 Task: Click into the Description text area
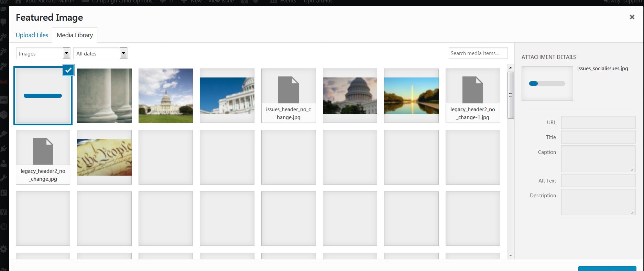coord(598,202)
